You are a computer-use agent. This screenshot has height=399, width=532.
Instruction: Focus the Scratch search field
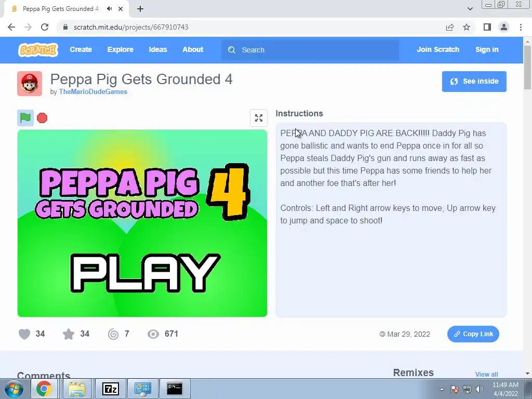coord(310,50)
